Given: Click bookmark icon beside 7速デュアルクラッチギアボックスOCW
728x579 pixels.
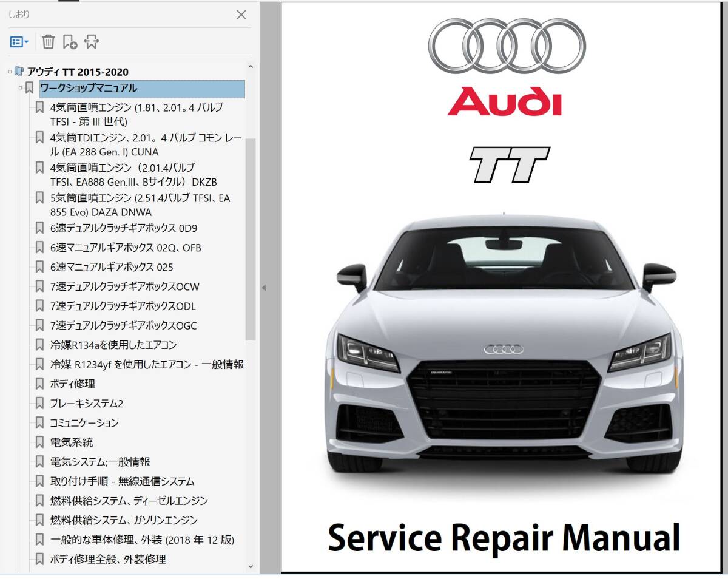Looking at the screenshot, I should 39,286.
